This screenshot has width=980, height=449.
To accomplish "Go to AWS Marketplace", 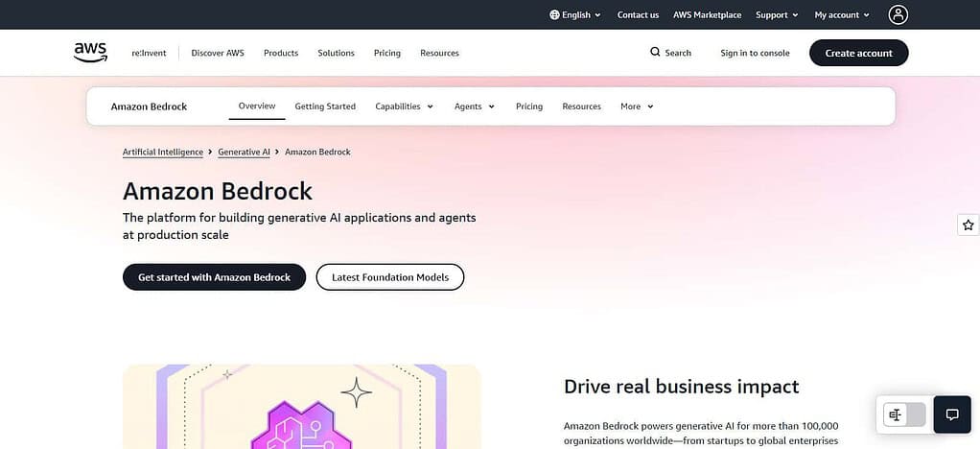I will pyautogui.click(x=707, y=15).
